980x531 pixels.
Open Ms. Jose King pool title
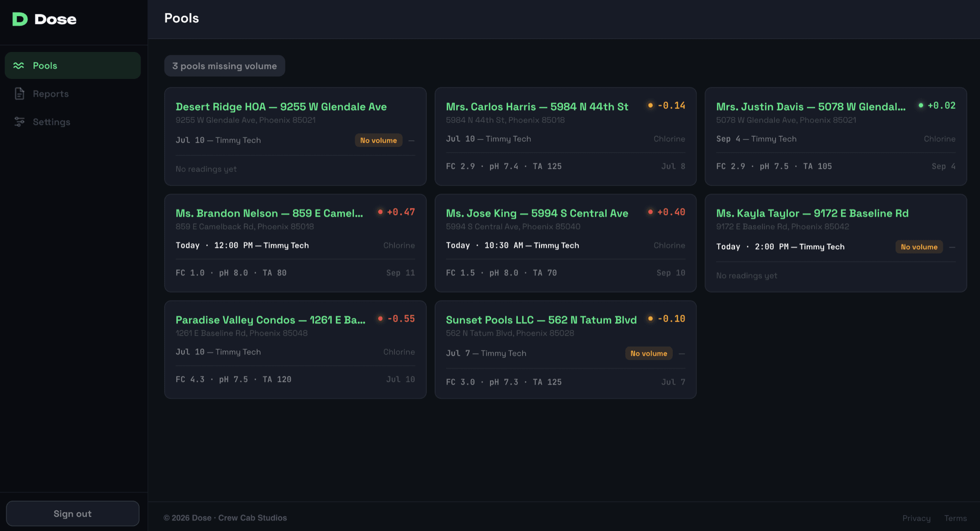pyautogui.click(x=537, y=213)
